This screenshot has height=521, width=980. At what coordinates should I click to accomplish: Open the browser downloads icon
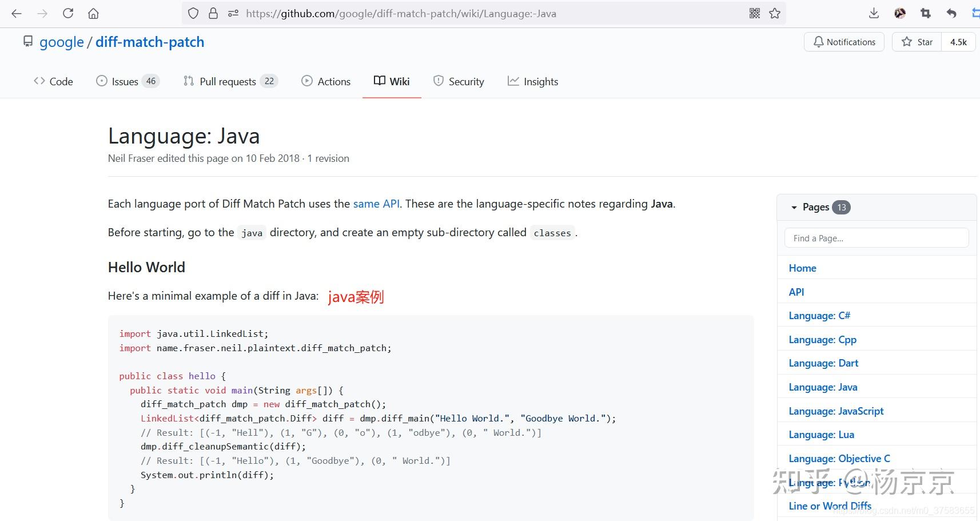click(874, 13)
